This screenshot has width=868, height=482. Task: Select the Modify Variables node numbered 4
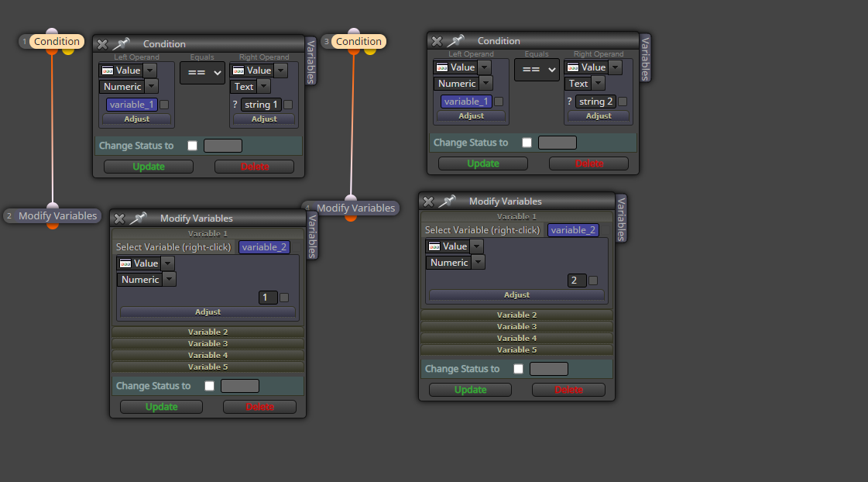click(x=355, y=208)
